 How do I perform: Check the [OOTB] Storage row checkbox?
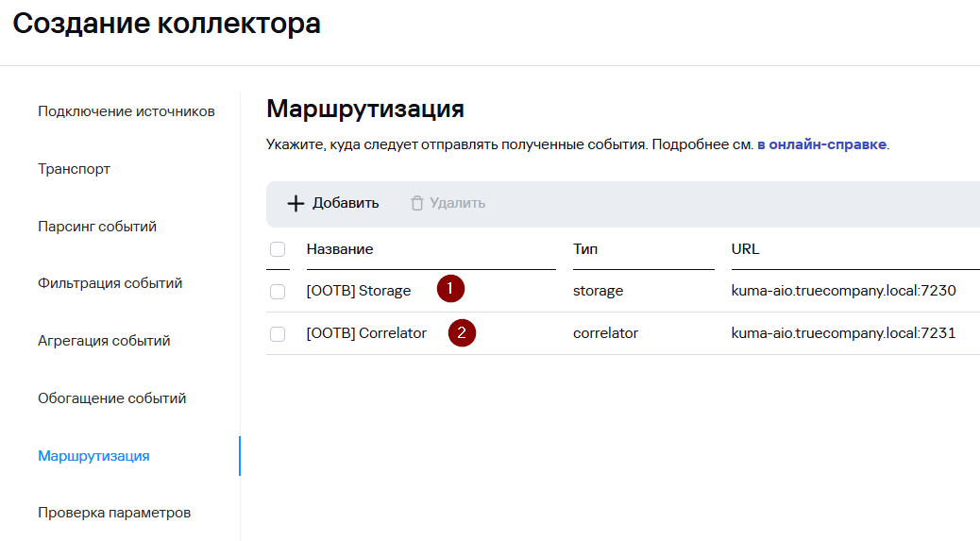[278, 291]
